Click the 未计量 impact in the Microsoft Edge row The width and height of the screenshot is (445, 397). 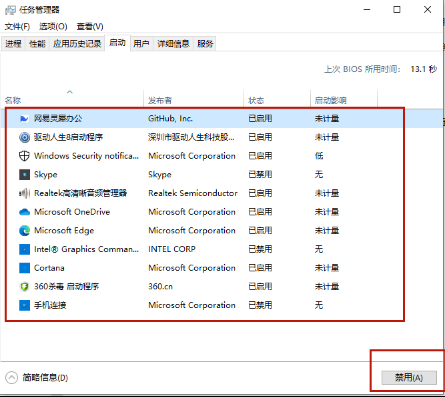click(327, 230)
